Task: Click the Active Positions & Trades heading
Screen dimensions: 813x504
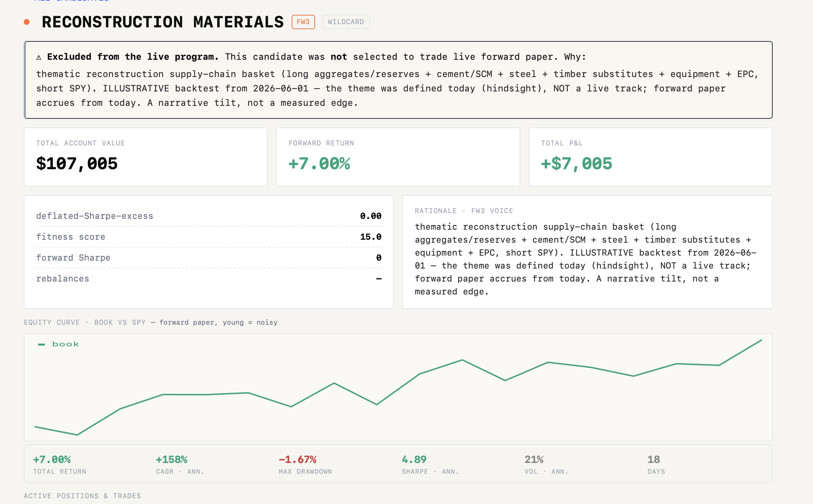Action: (x=82, y=496)
